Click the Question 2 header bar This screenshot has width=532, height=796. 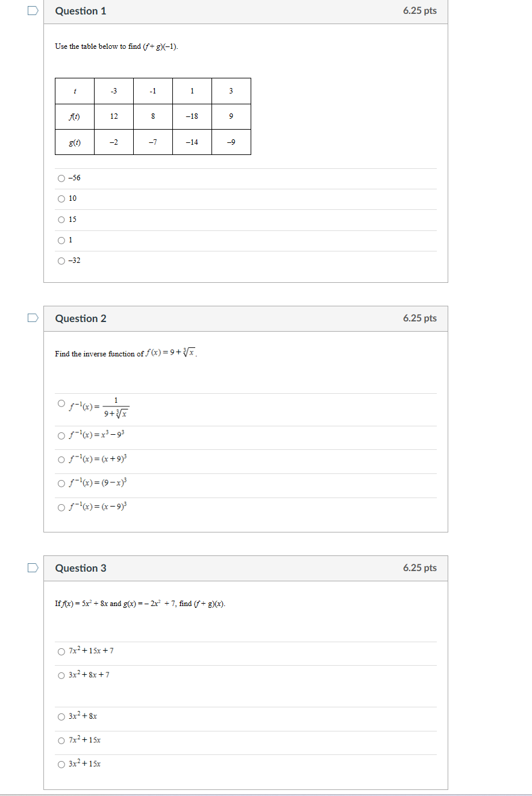click(245, 318)
